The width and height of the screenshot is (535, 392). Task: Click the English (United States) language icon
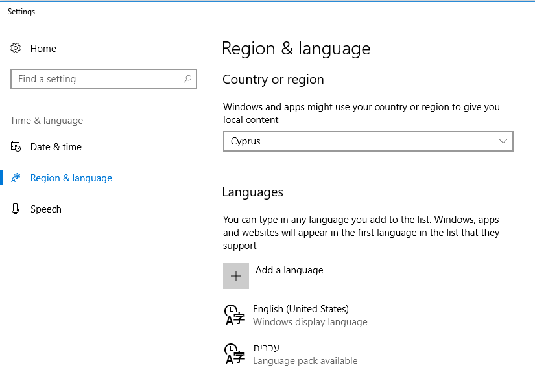[234, 315]
